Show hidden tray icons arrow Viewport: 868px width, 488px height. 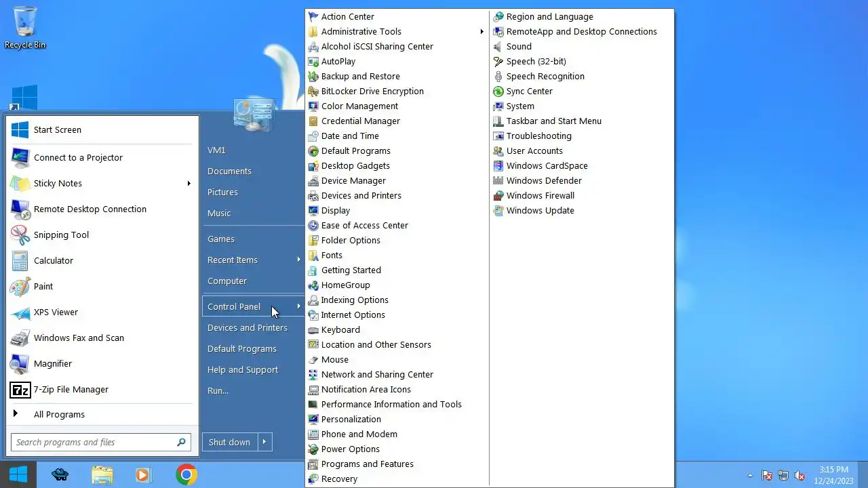pyautogui.click(x=750, y=476)
